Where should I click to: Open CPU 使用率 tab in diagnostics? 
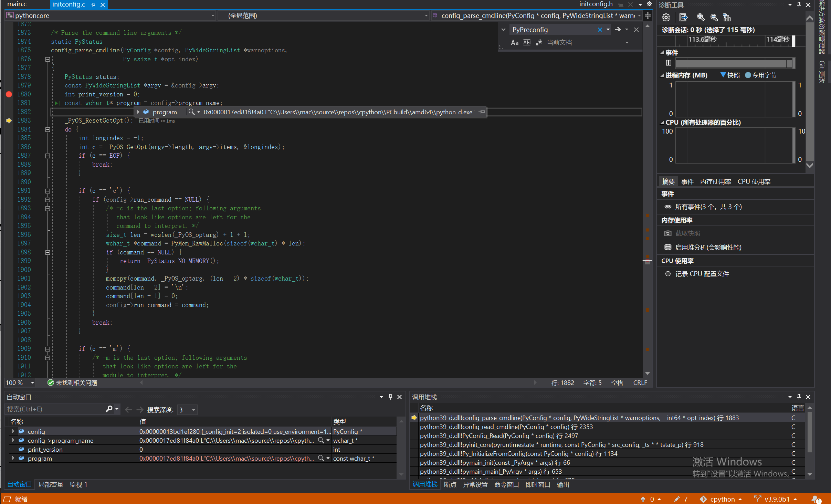click(x=754, y=181)
